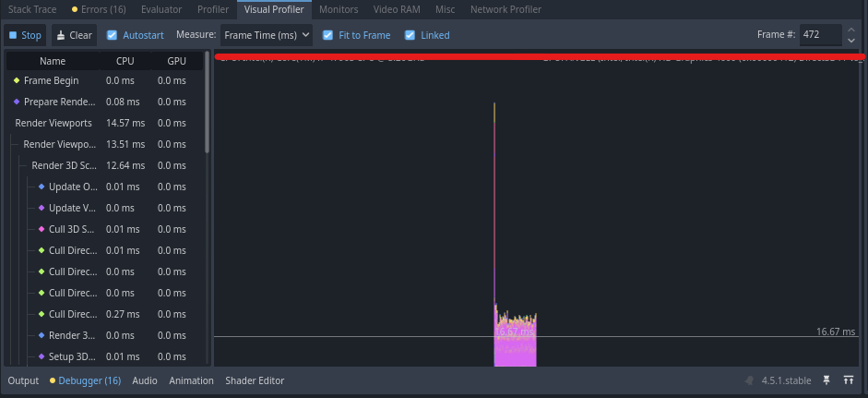This screenshot has width=868, height=398.
Task: Click the profiler list vertical scrollbar
Action: click(x=207, y=102)
